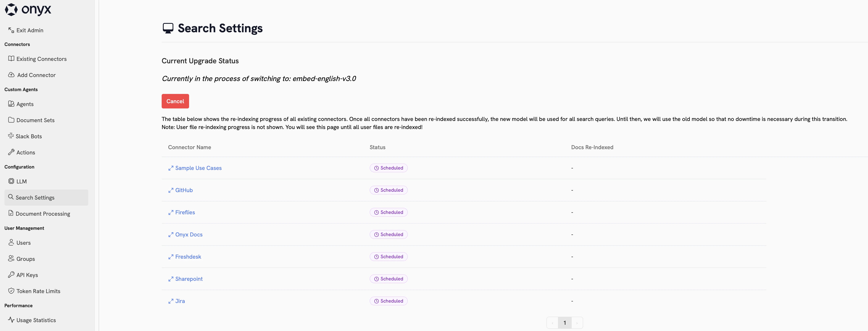Open the Sample Use Cases connector
This screenshot has width=868, height=331.
[x=198, y=168]
